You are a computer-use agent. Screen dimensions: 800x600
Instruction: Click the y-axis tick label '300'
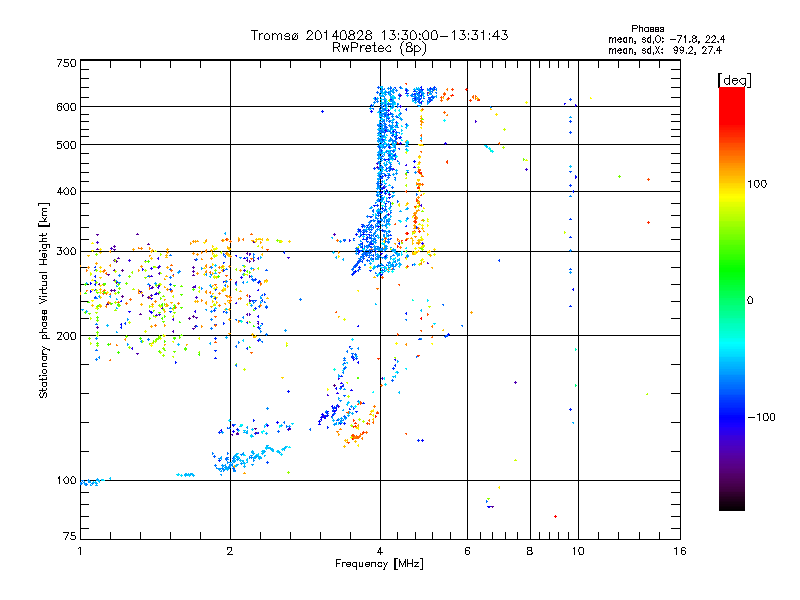point(66,252)
